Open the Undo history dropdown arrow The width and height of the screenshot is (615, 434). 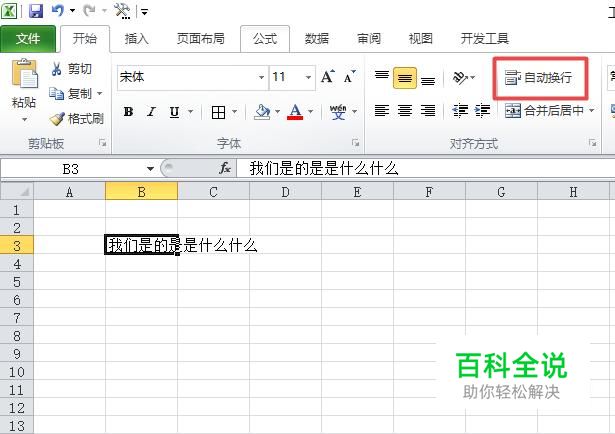73,11
